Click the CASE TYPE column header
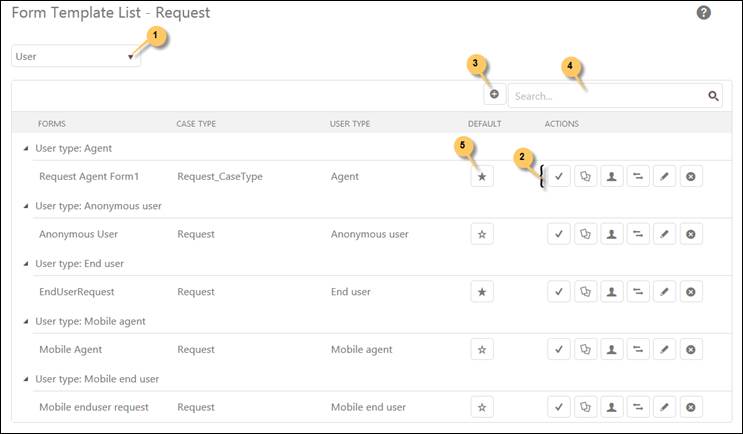 196,124
